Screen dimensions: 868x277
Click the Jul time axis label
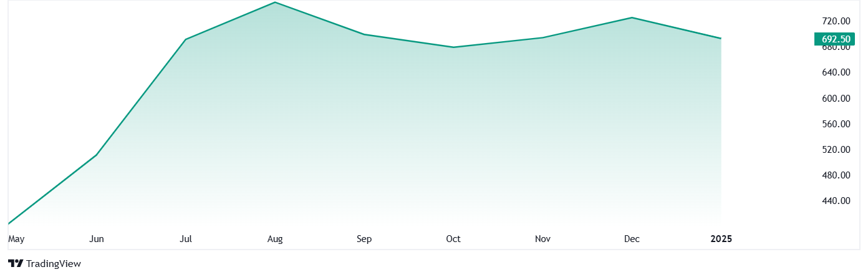click(186, 239)
